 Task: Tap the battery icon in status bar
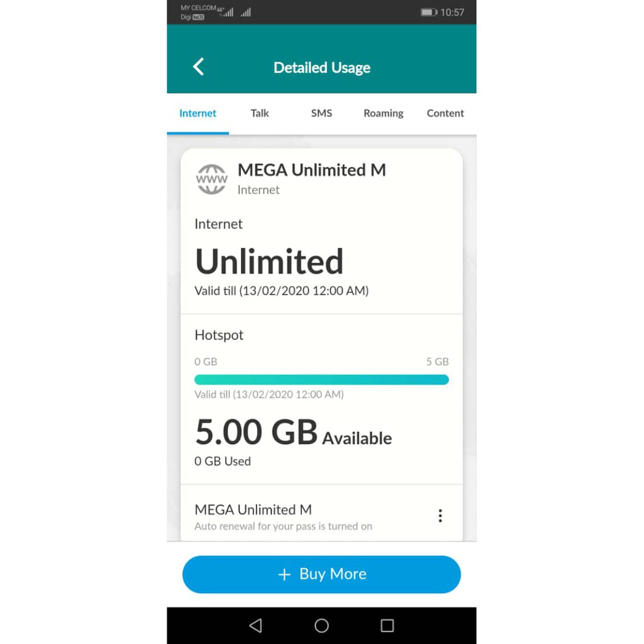pos(428,13)
